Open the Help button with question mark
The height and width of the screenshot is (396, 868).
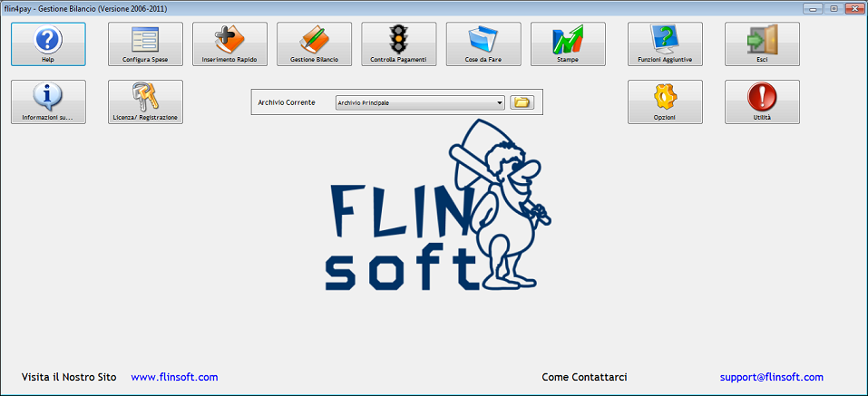pos(48,44)
